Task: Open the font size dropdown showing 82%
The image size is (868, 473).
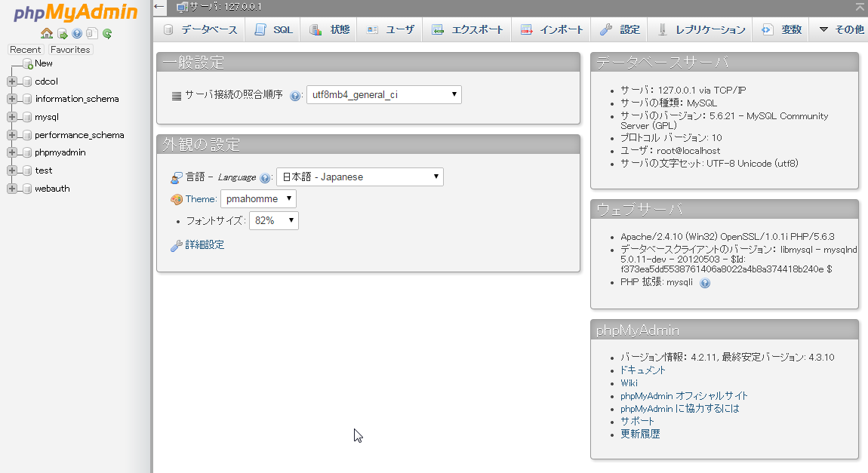Action: pos(273,221)
